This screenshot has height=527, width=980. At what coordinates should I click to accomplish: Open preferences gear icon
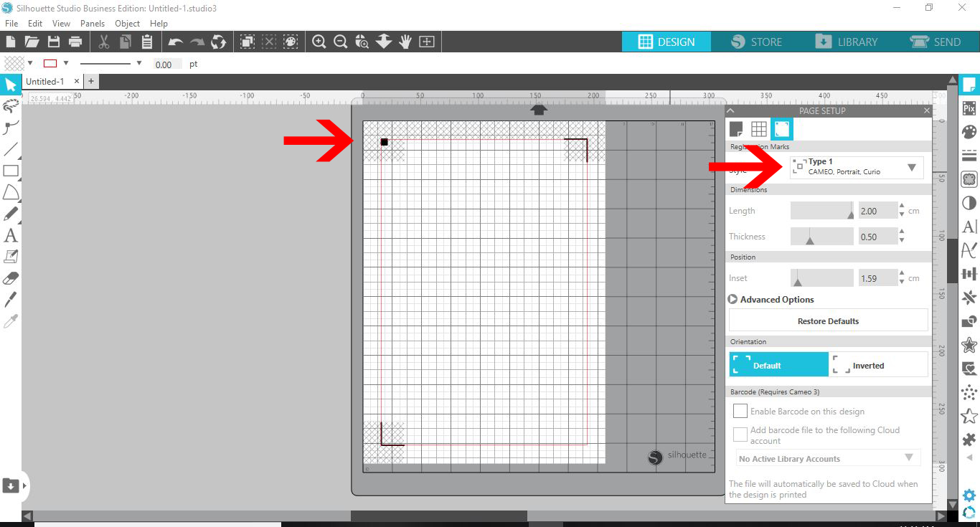969,495
